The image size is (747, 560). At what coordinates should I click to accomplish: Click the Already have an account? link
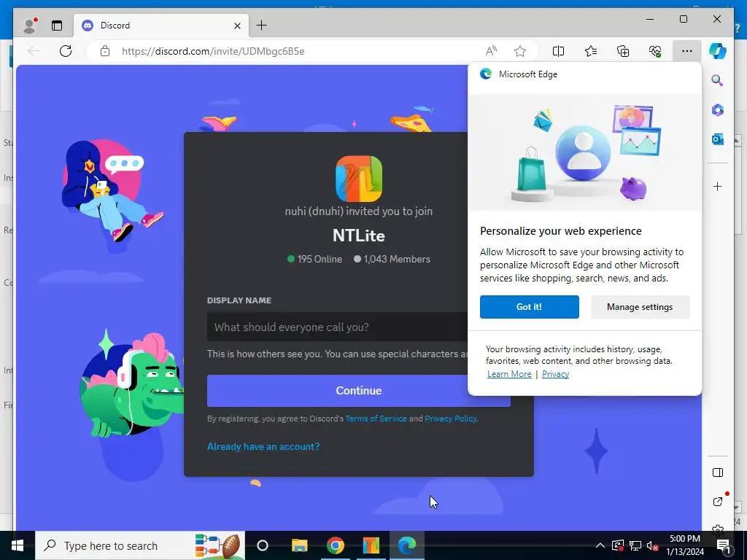tap(263, 446)
